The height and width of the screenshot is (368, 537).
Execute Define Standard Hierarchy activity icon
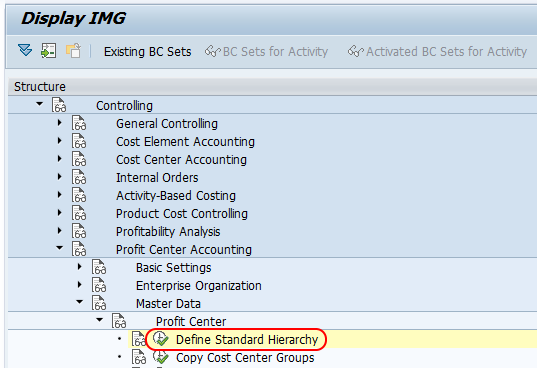tap(161, 339)
